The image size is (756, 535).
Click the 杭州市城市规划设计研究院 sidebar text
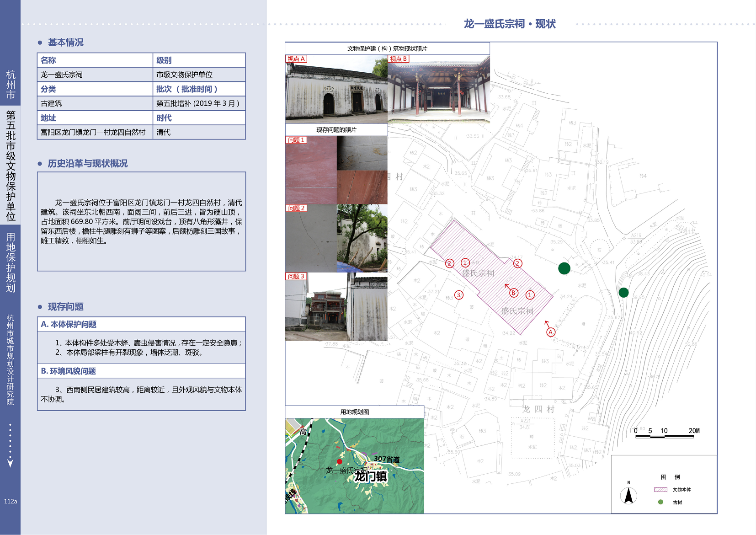(10, 360)
